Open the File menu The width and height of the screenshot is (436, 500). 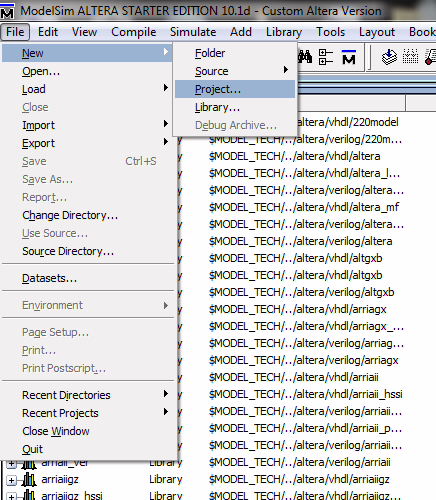(x=15, y=32)
